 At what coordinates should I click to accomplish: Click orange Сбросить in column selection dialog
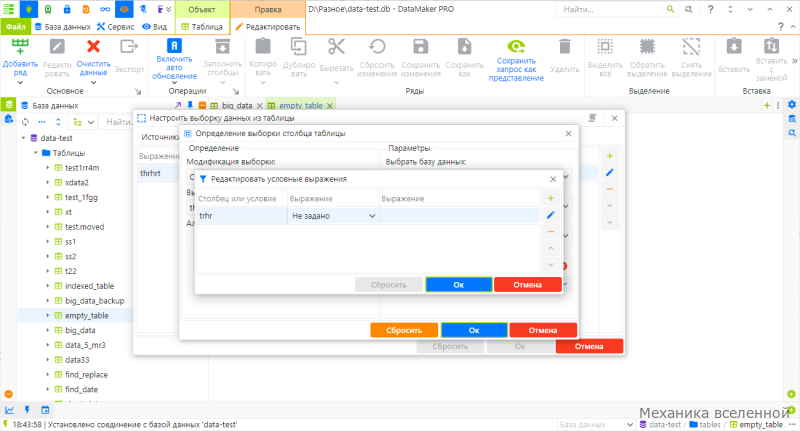404,330
